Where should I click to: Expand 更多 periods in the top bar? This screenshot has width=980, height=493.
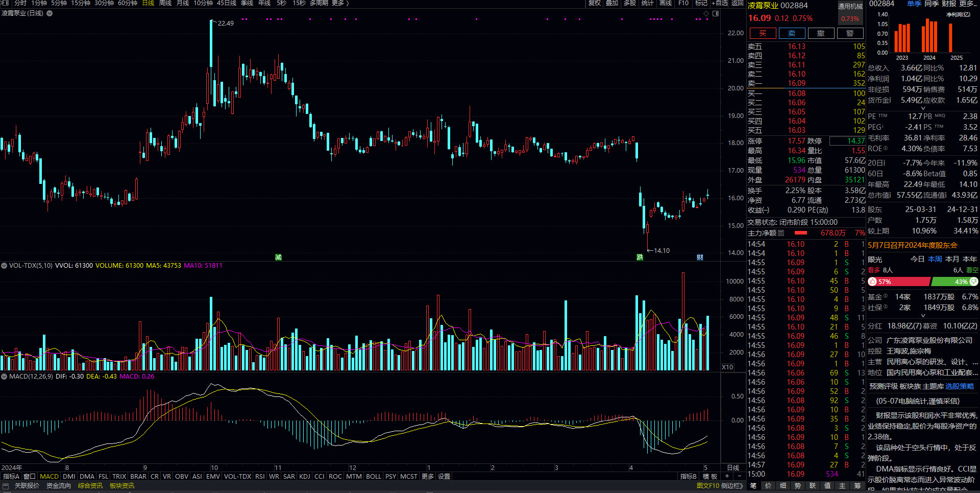[340, 3]
